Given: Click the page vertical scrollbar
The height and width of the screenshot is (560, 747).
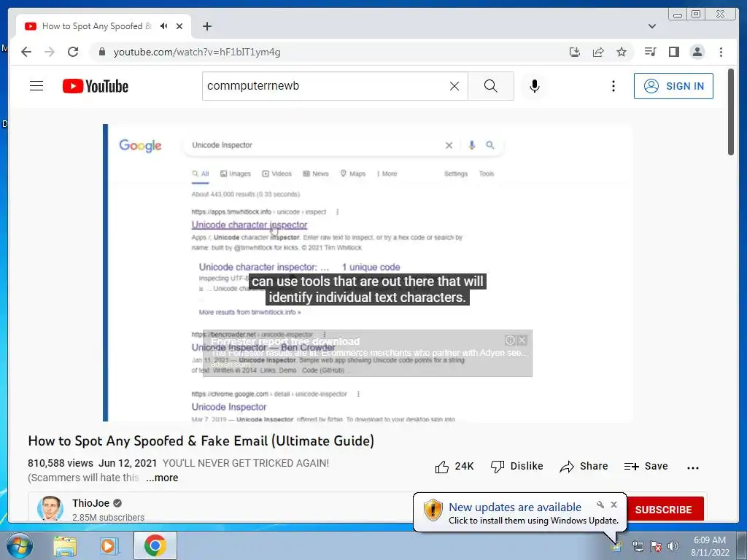Looking at the screenshot, I should pos(731,112).
